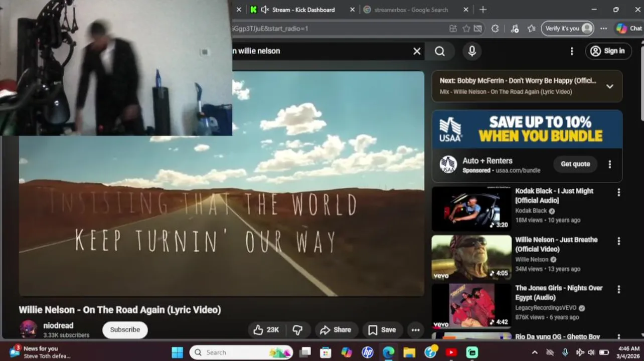Share the On The Road Again video

point(336,330)
